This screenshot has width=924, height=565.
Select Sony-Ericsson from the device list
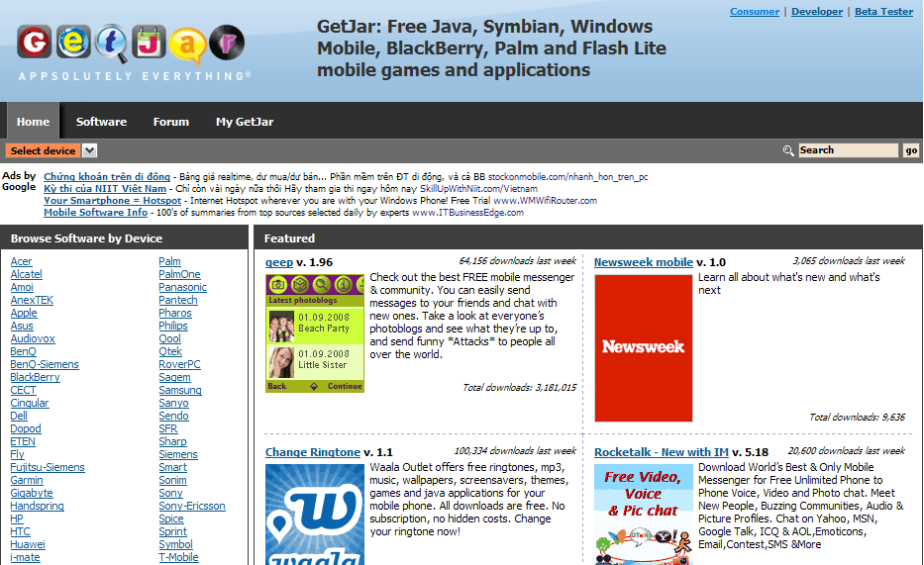192,506
